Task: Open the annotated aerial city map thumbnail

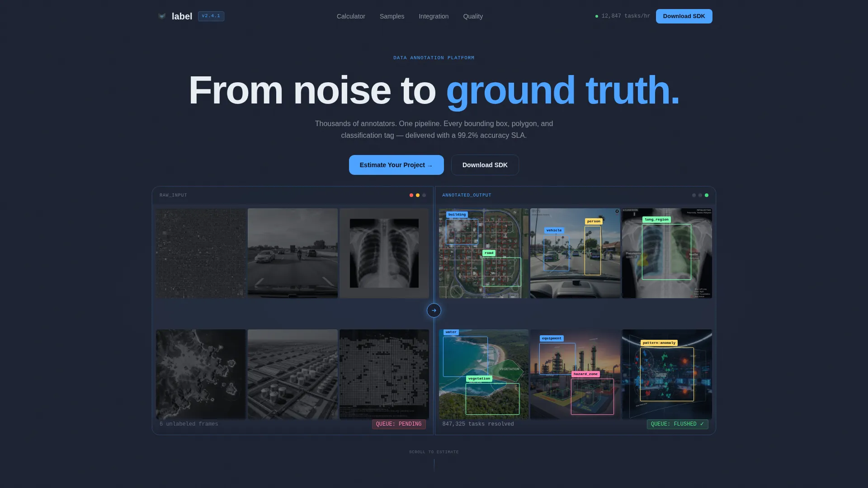Action: click(484, 253)
